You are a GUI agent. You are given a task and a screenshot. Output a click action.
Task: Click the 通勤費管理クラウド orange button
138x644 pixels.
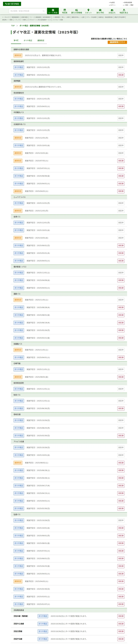tap(117, 42)
